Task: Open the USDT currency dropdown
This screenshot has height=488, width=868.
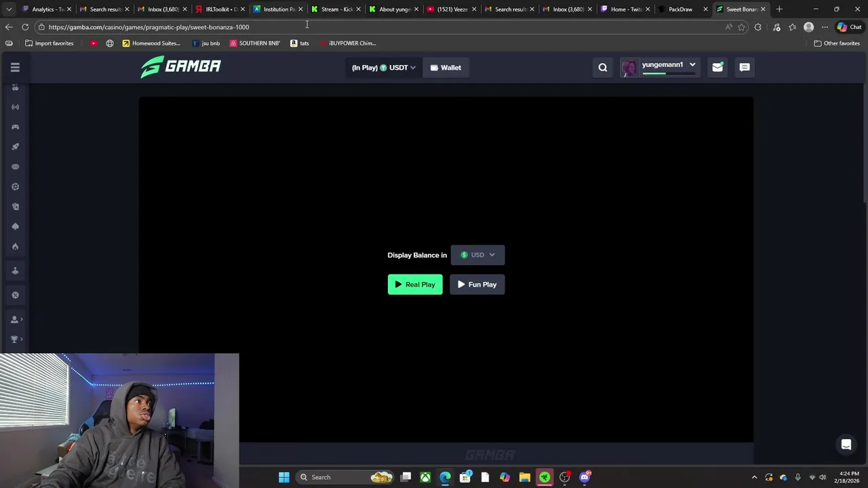Action: [383, 68]
